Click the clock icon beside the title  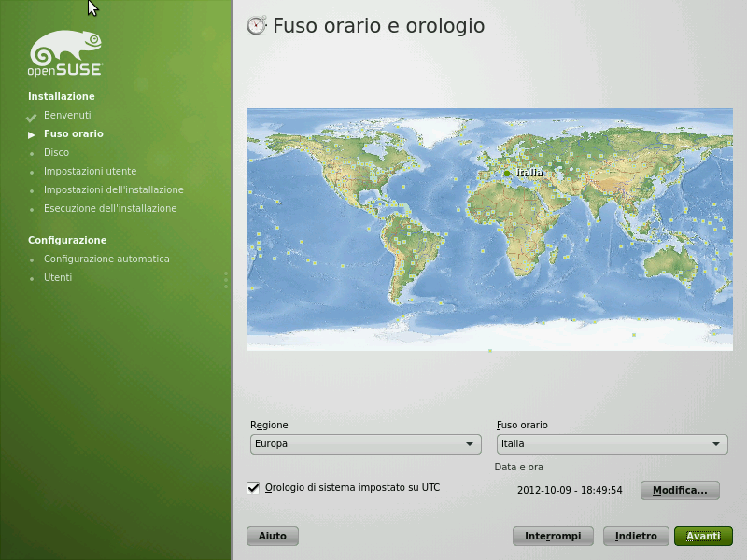click(256, 26)
